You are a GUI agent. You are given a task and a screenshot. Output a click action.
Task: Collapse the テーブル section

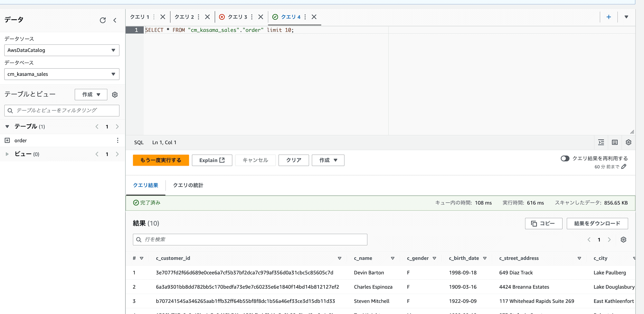pos(7,127)
